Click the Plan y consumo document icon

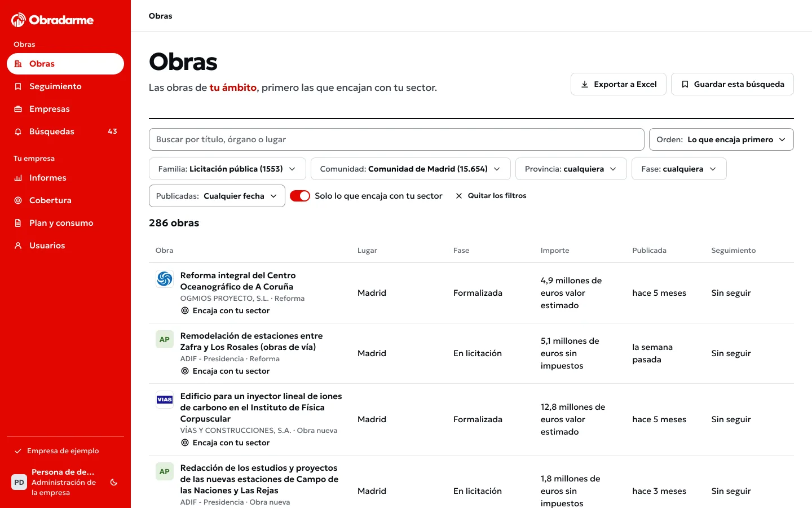point(18,223)
